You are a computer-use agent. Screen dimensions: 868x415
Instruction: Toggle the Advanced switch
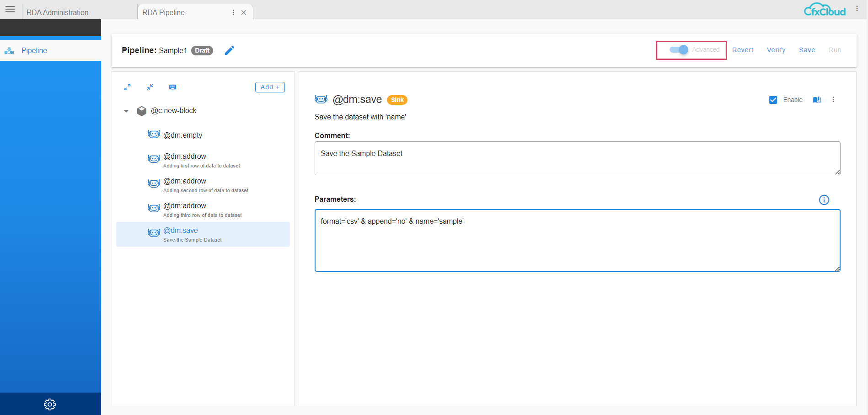pos(679,50)
